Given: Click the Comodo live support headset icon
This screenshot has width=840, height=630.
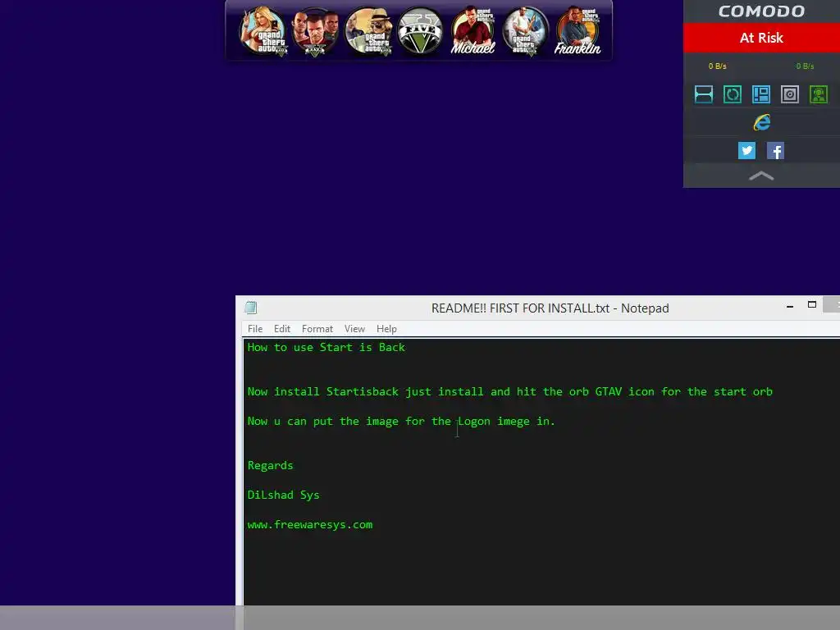Looking at the screenshot, I should coord(819,94).
